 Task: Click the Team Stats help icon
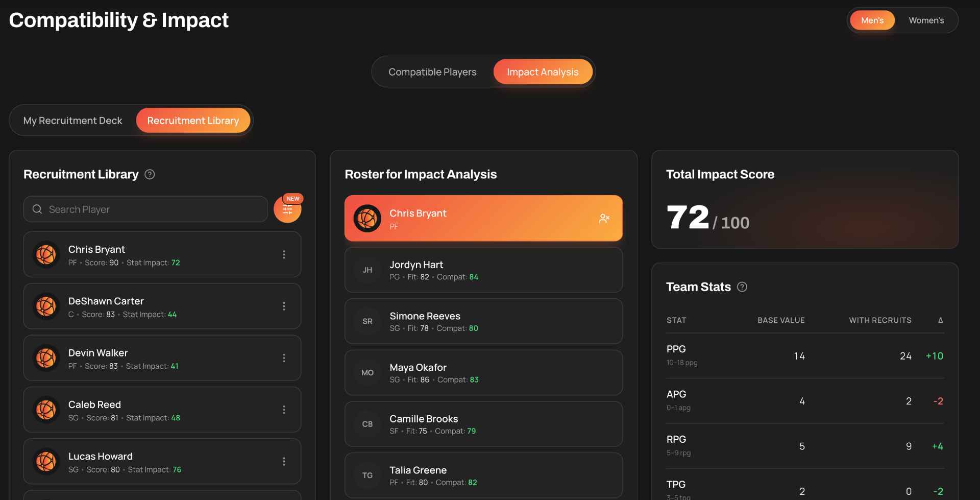tap(742, 287)
